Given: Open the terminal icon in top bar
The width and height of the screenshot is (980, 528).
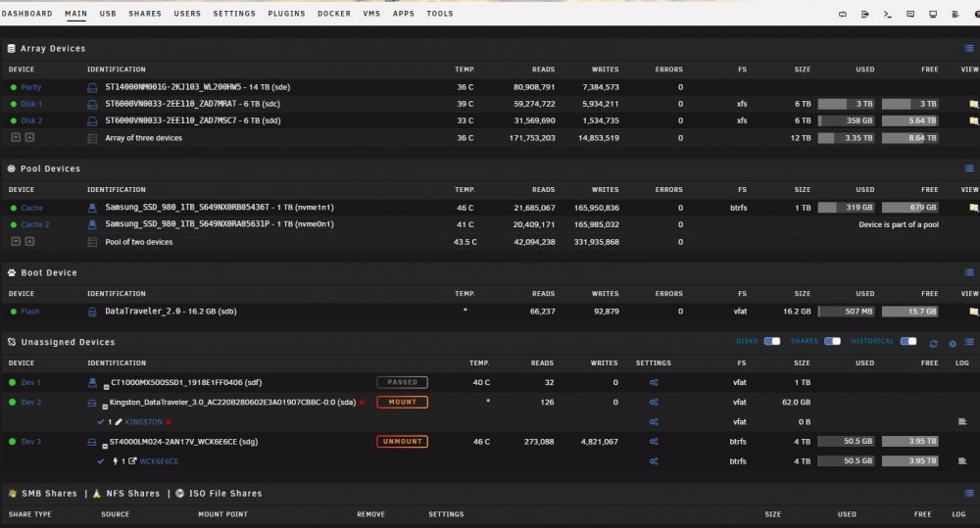Looking at the screenshot, I should [x=888, y=14].
